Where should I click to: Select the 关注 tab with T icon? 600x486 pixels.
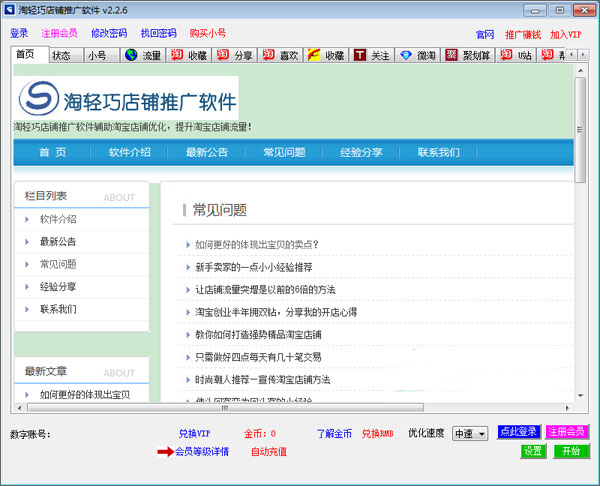372,55
